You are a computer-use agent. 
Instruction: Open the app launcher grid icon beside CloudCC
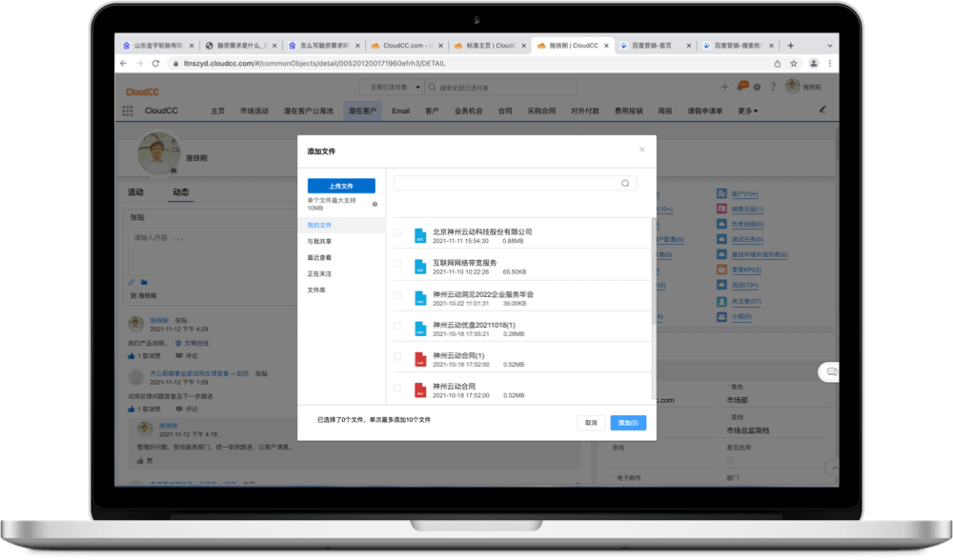[128, 110]
